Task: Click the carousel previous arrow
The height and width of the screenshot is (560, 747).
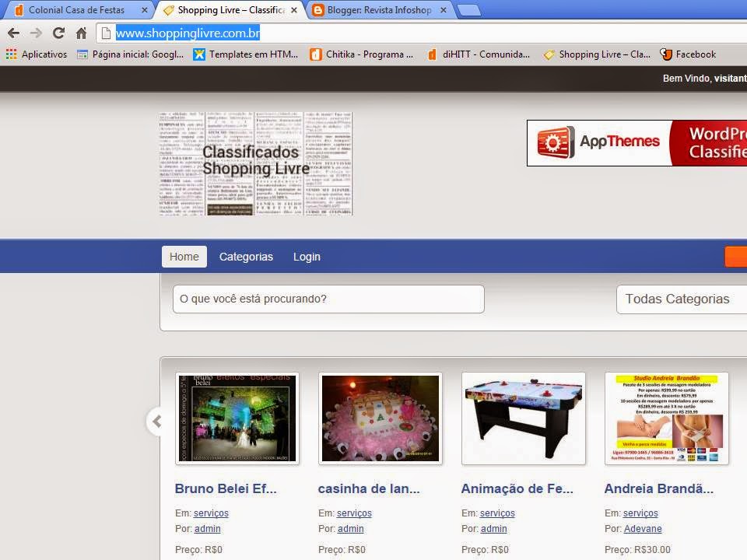Action: [x=156, y=422]
